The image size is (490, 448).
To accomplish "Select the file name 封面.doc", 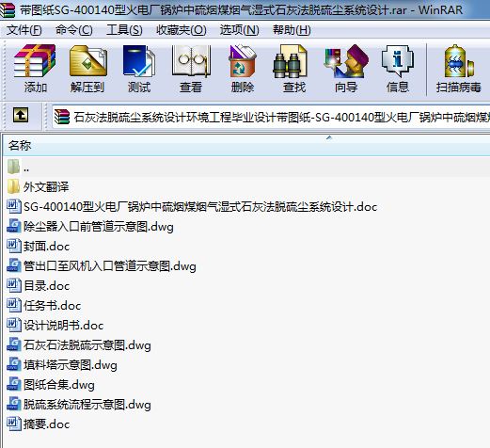I will (x=46, y=247).
